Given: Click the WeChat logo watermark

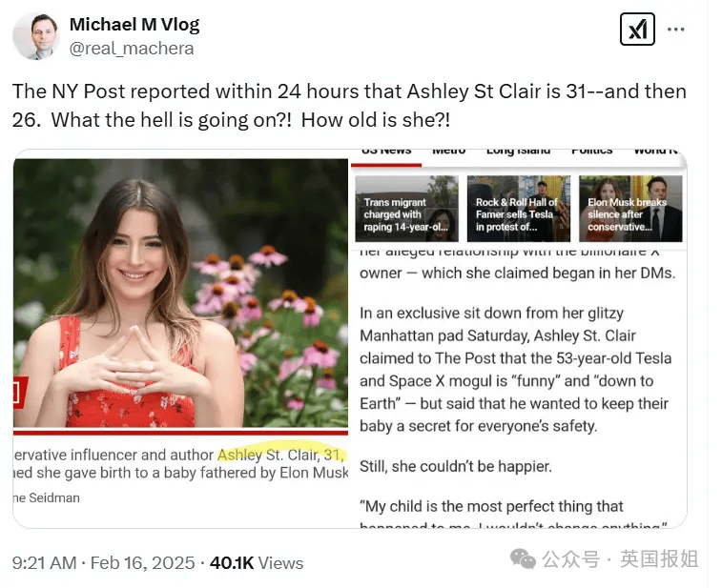Looking at the screenshot, I should pyautogui.click(x=523, y=559).
